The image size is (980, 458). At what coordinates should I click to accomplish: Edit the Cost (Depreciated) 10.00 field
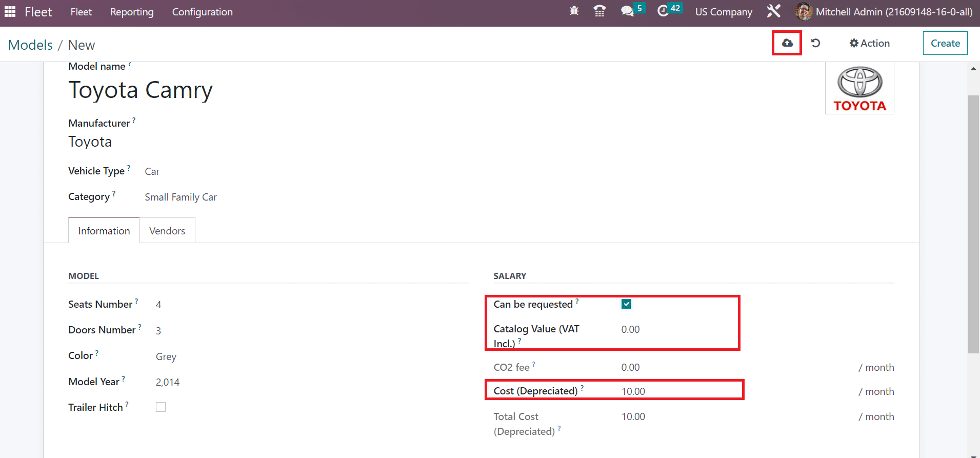[x=633, y=391]
